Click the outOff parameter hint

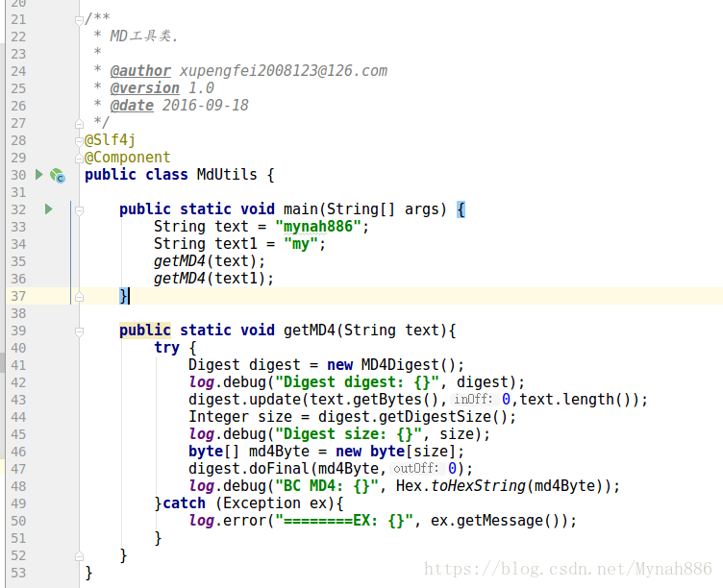coord(416,468)
